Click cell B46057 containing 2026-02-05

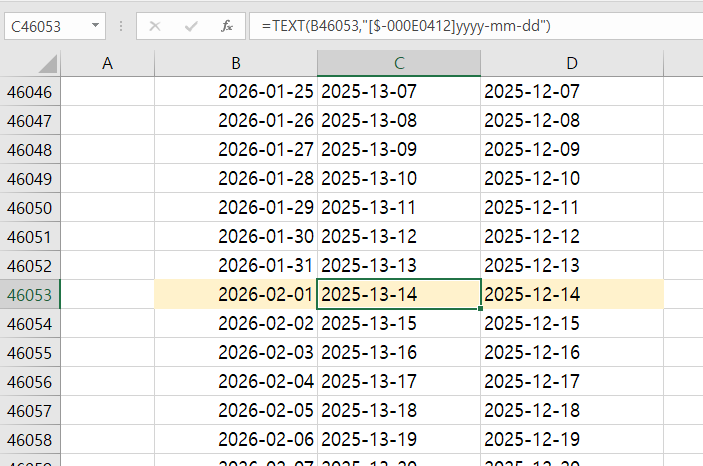236,411
